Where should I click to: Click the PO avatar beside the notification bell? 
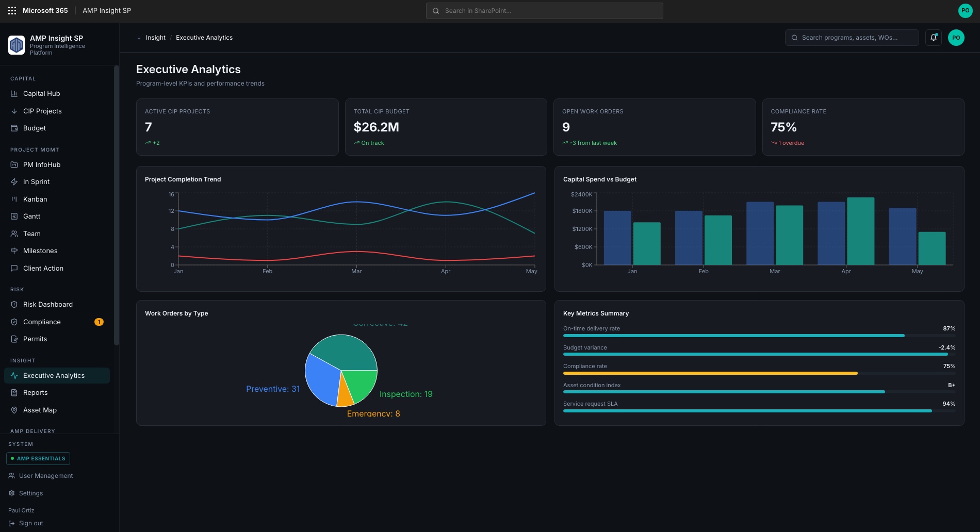[x=956, y=38]
